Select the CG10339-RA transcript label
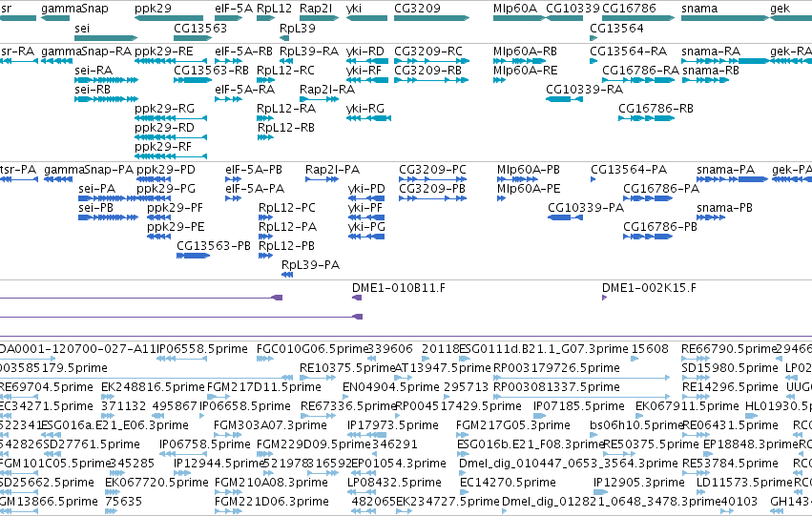This screenshot has height=516, width=812. (x=585, y=90)
